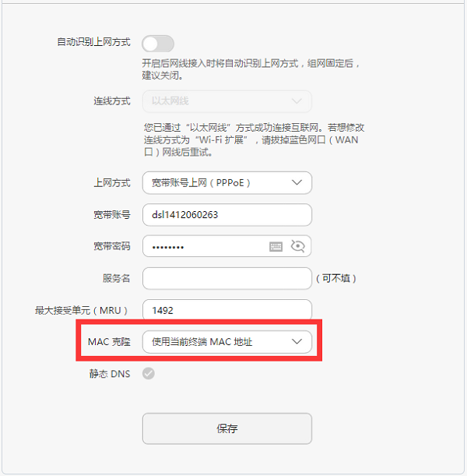Click the MAC 克隆 label
Screen dimensions: 467x476
[x=109, y=341]
